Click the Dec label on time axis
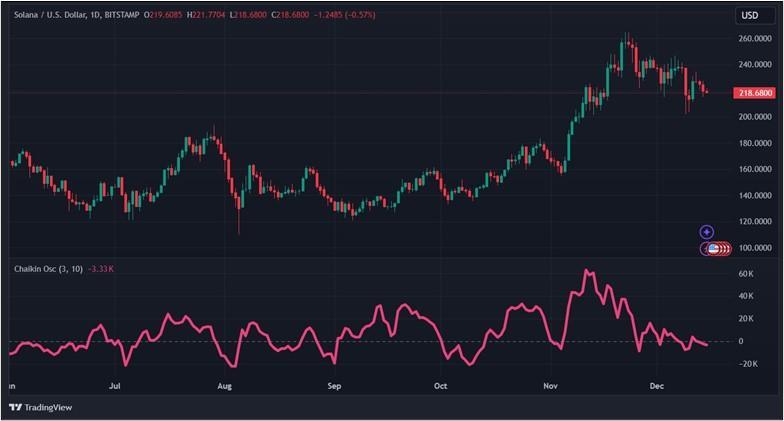 click(x=656, y=386)
